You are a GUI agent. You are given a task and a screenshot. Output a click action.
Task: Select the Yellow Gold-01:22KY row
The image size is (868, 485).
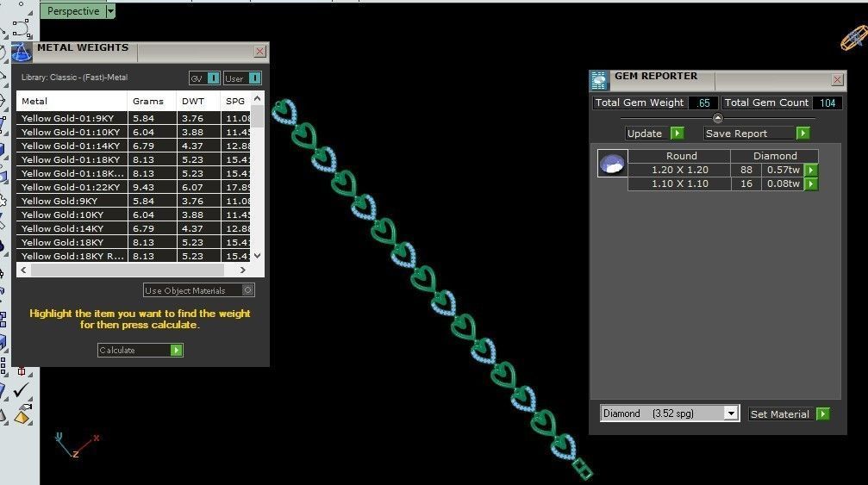coord(134,187)
